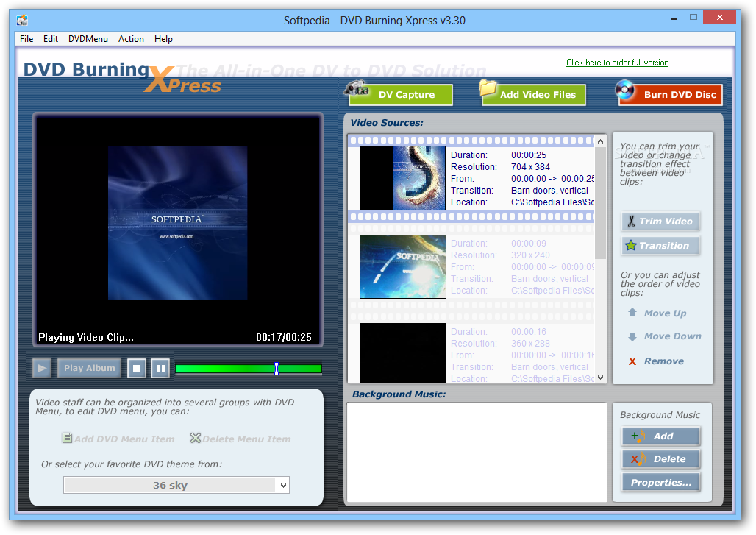The image size is (756, 535).
Task: Click the green playback progress slider handle
Action: pyautogui.click(x=277, y=369)
